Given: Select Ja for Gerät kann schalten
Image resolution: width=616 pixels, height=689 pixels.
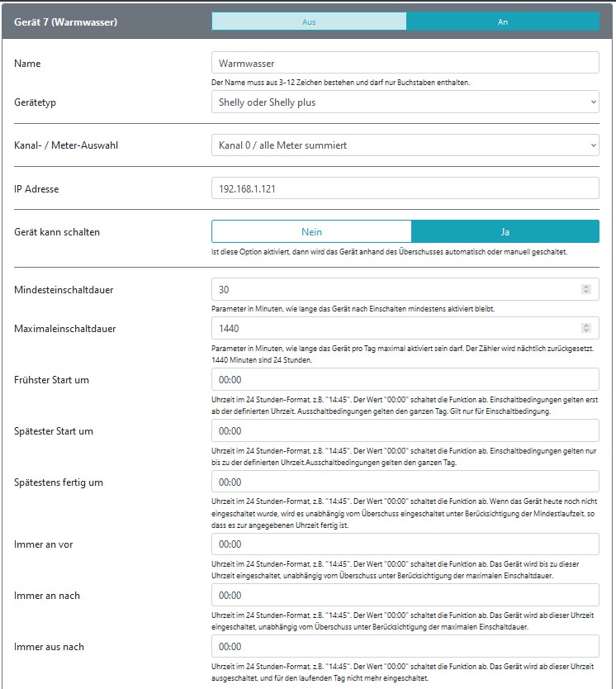Looking at the screenshot, I should (505, 232).
